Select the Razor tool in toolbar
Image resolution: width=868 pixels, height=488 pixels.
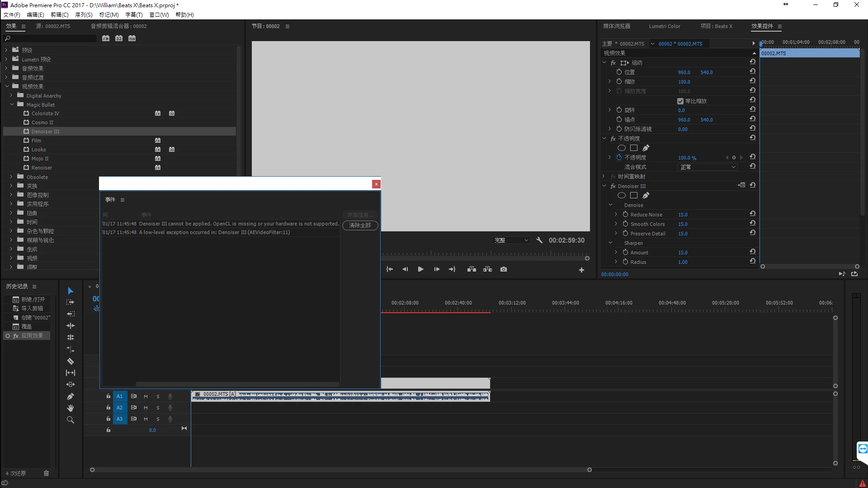[71, 361]
